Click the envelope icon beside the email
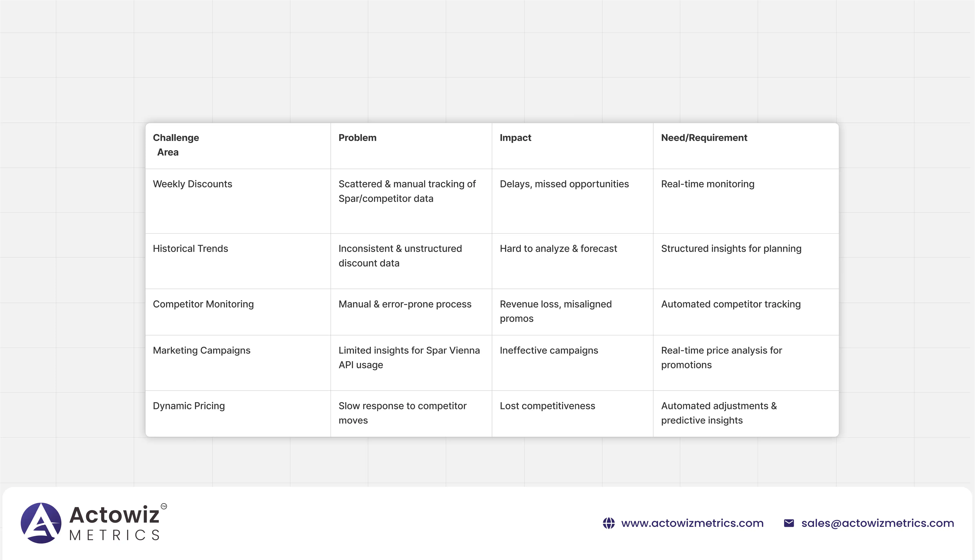Image resolution: width=975 pixels, height=560 pixels. [x=788, y=523]
